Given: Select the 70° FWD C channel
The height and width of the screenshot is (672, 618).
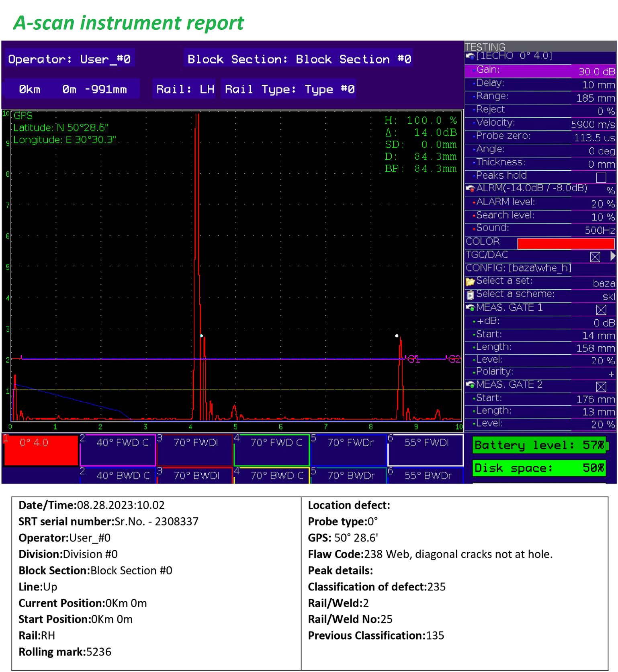Looking at the screenshot, I should click(x=272, y=450).
